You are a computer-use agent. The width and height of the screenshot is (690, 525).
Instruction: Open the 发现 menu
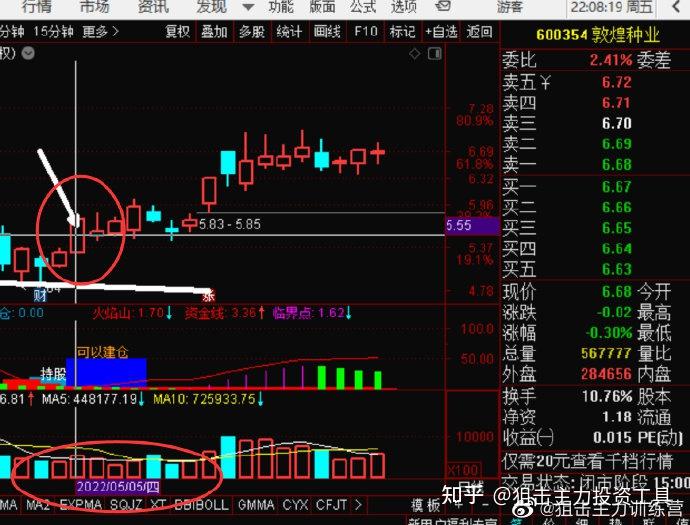pyautogui.click(x=211, y=6)
